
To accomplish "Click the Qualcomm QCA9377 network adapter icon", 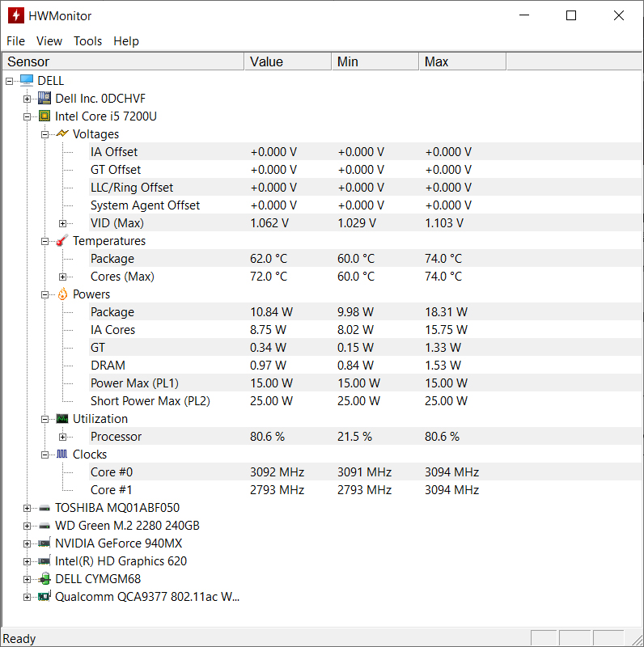I will 44,596.
